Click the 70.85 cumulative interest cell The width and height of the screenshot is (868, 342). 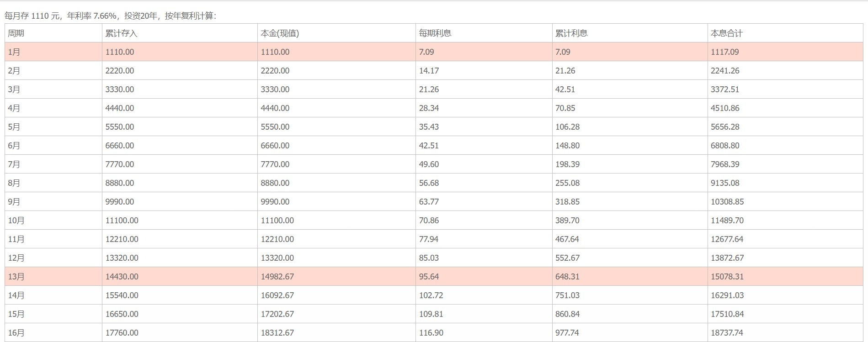pos(630,108)
